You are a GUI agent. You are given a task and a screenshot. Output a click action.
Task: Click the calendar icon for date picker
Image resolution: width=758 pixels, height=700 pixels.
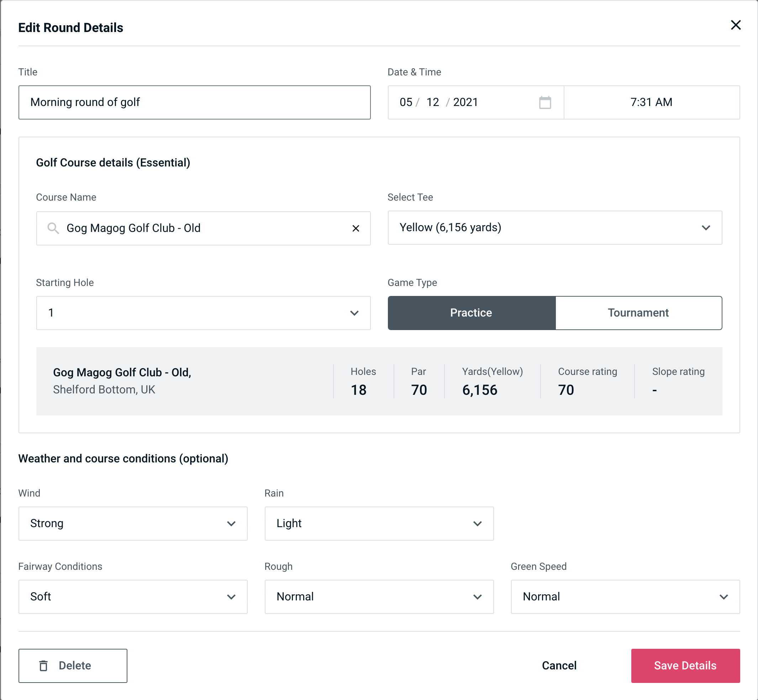[x=546, y=102]
